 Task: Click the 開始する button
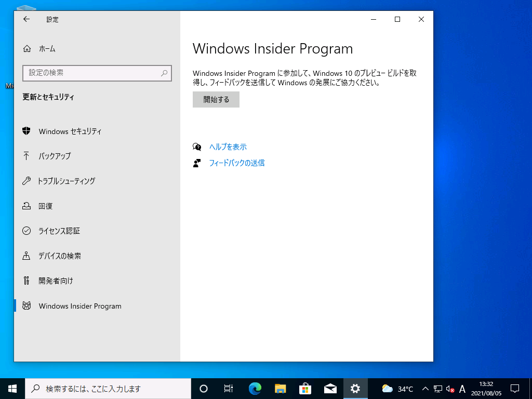(x=216, y=99)
